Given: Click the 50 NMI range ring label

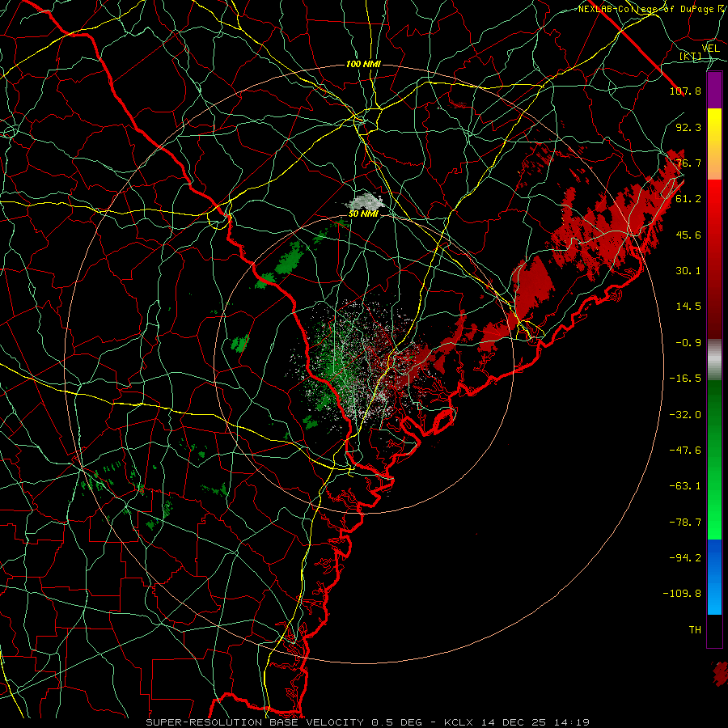Looking at the screenshot, I should 363,214.
